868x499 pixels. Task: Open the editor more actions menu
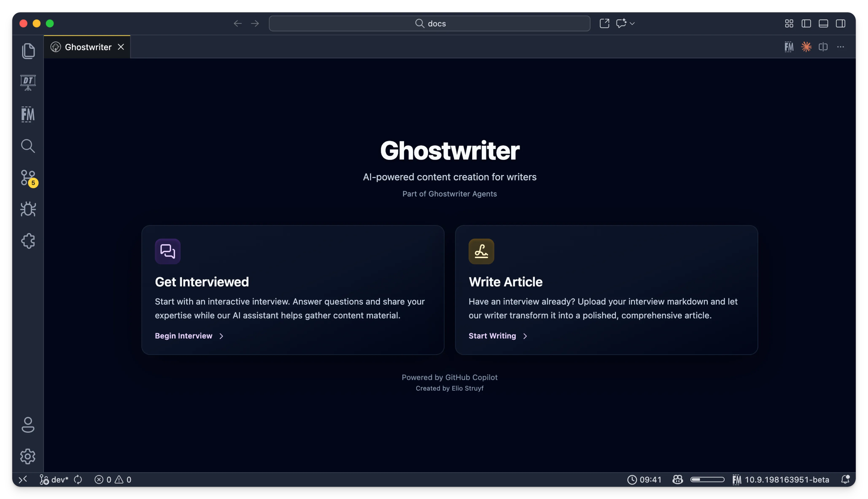(x=840, y=47)
